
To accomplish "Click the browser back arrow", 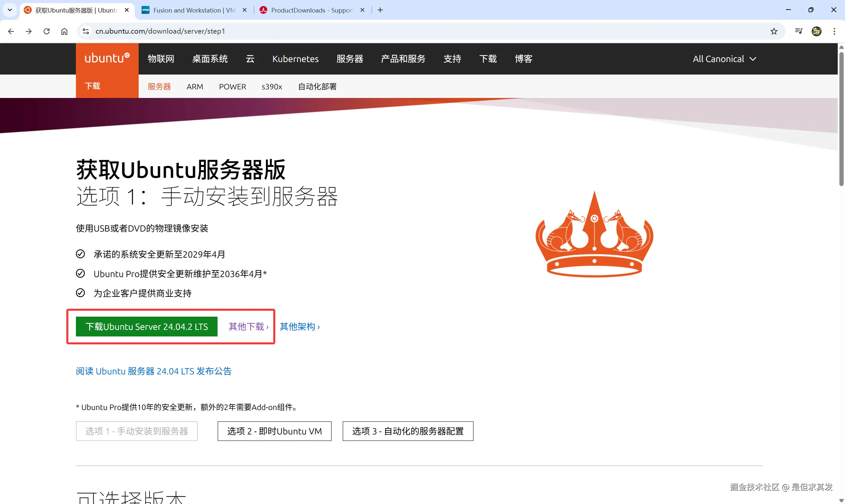I will point(11,31).
